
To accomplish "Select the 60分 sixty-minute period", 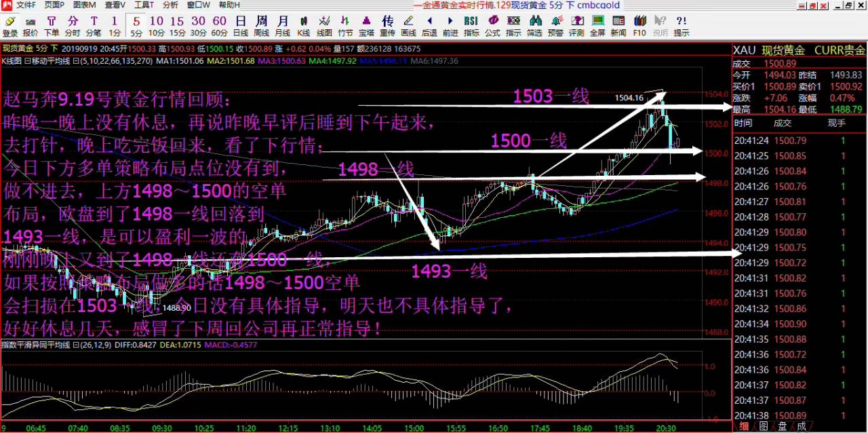I will (x=220, y=26).
